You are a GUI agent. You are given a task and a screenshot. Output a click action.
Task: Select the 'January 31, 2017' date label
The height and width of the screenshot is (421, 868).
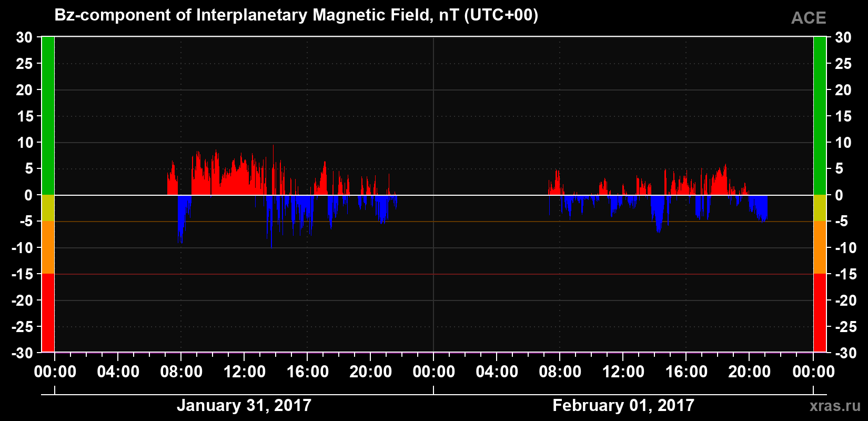(244, 405)
